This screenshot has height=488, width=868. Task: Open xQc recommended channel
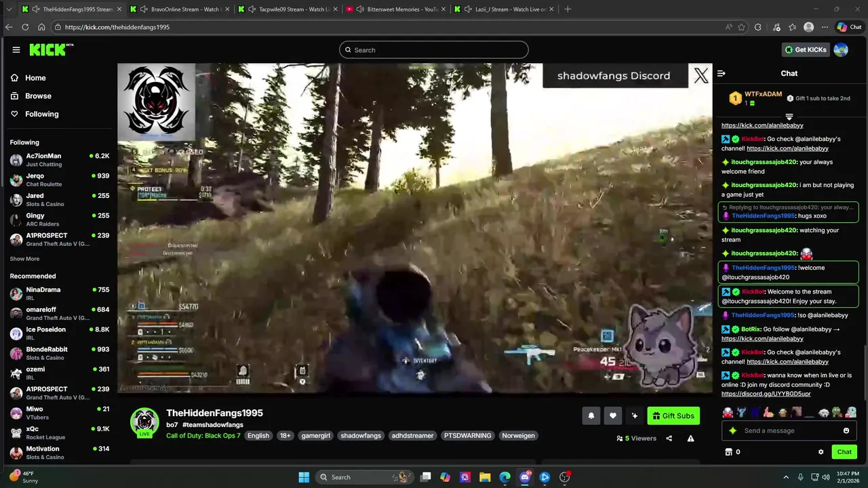59,433
